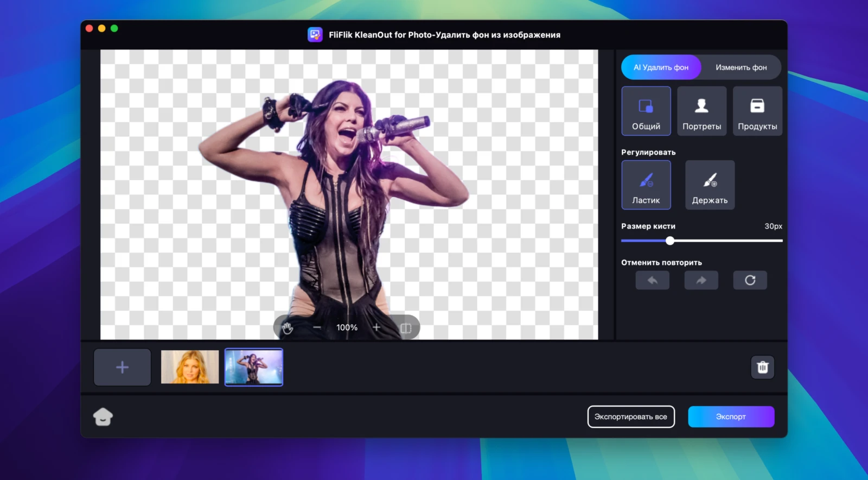Click the redo arrow button
Screen dimensions: 868x480
[x=701, y=280]
